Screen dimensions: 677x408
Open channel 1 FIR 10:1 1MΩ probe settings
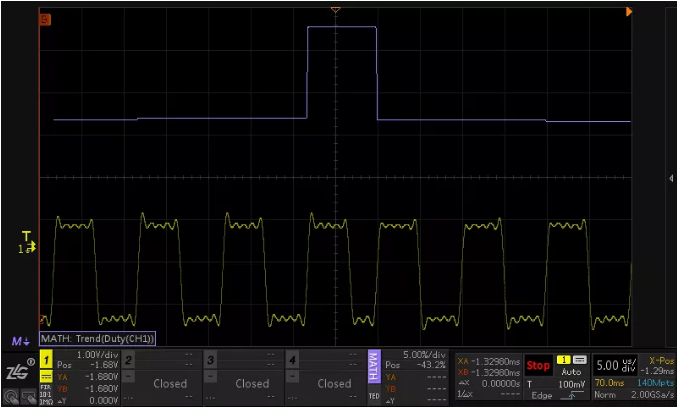pyautogui.click(x=46, y=395)
